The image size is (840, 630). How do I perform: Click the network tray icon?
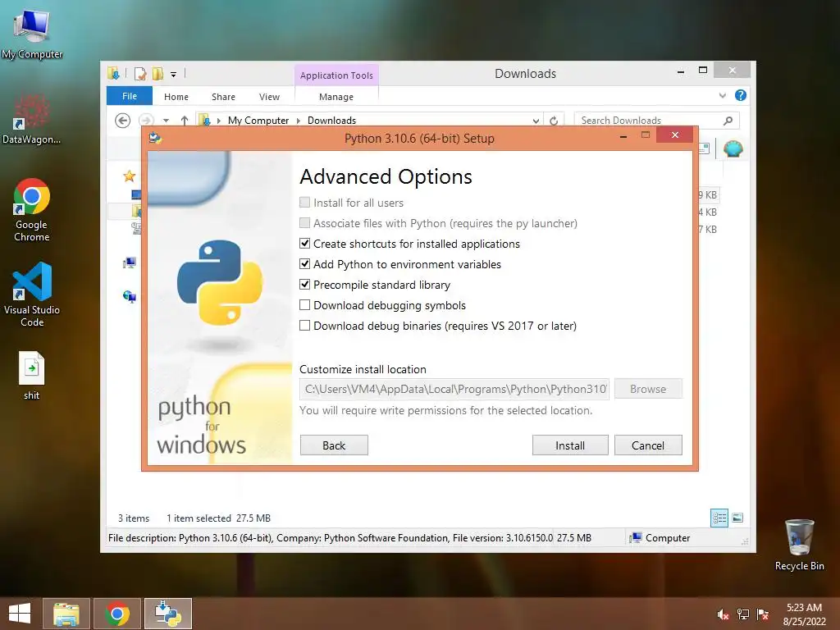tap(743, 614)
